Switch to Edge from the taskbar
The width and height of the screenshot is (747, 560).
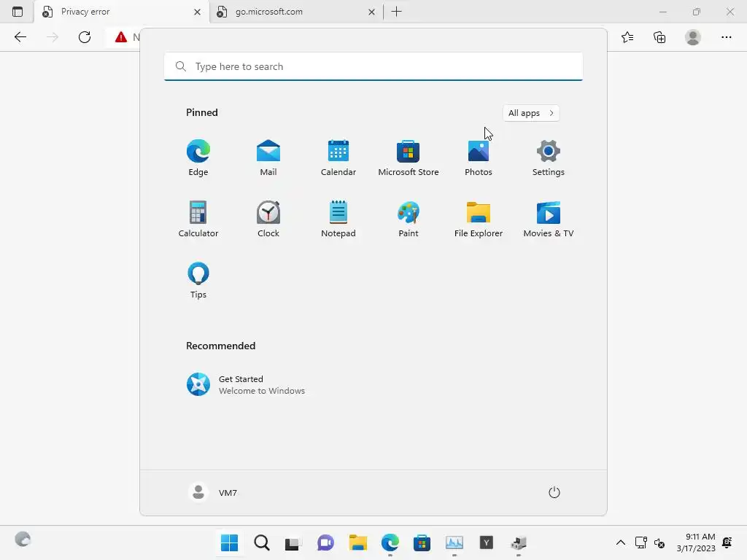click(390, 542)
